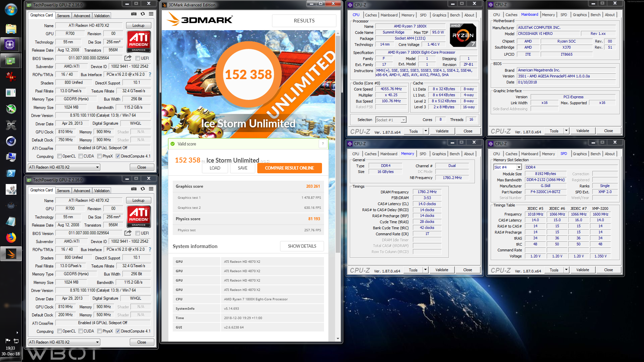644x362 pixels.
Task: Open GPU selector dropdown in top GPU-Z window
Action: point(64,167)
